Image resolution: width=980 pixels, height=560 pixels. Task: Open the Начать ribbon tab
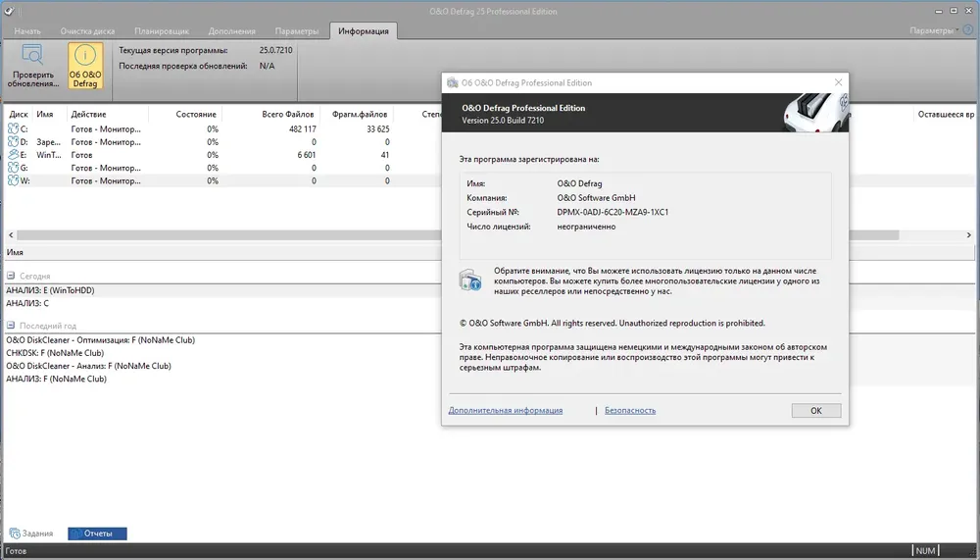point(27,30)
